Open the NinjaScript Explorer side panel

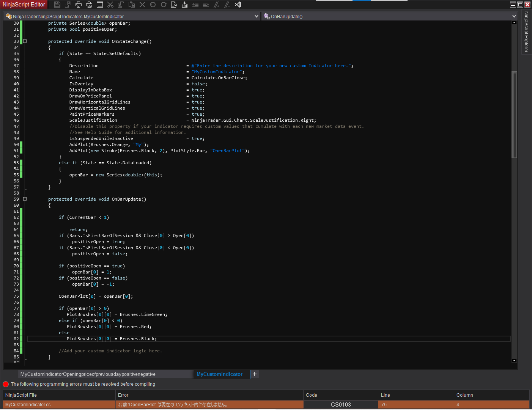526,32
